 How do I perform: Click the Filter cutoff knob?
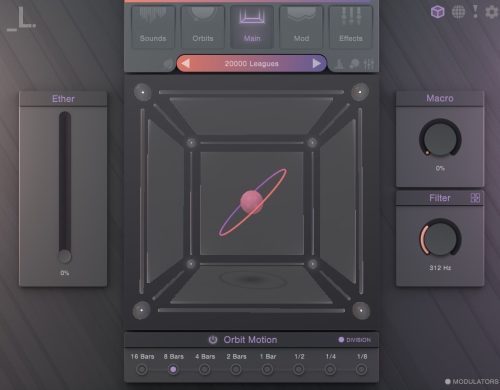(440, 238)
